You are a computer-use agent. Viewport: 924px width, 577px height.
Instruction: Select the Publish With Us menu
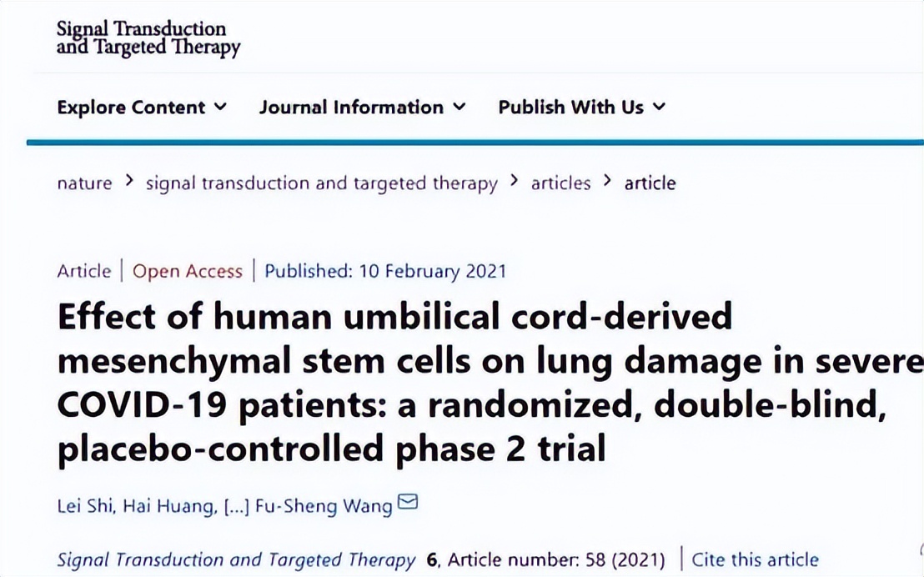tap(571, 107)
